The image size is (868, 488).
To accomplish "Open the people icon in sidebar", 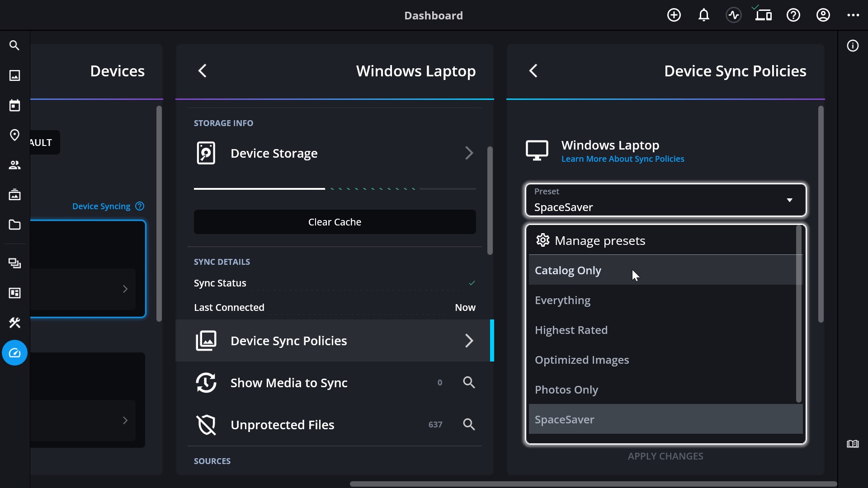I will pyautogui.click(x=14, y=165).
